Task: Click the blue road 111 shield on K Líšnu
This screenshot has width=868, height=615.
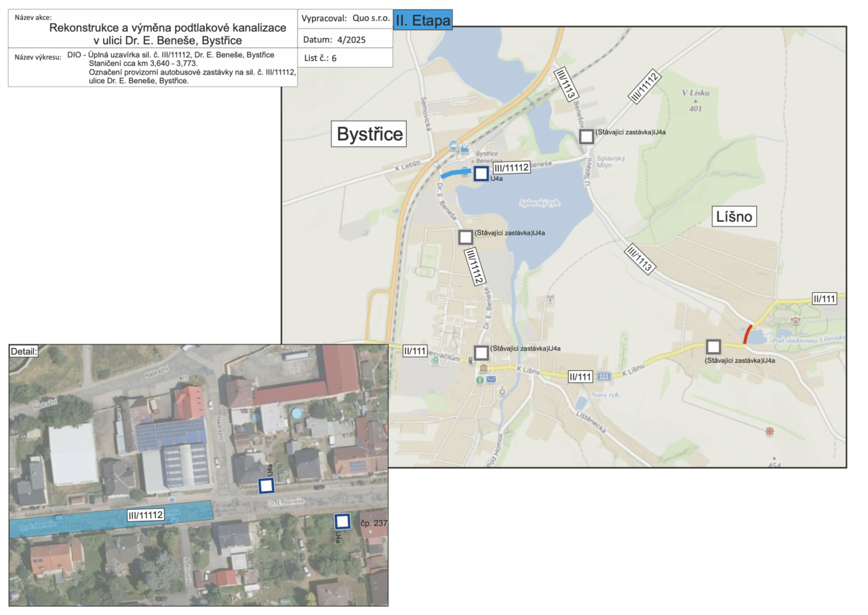Action: 604,376
